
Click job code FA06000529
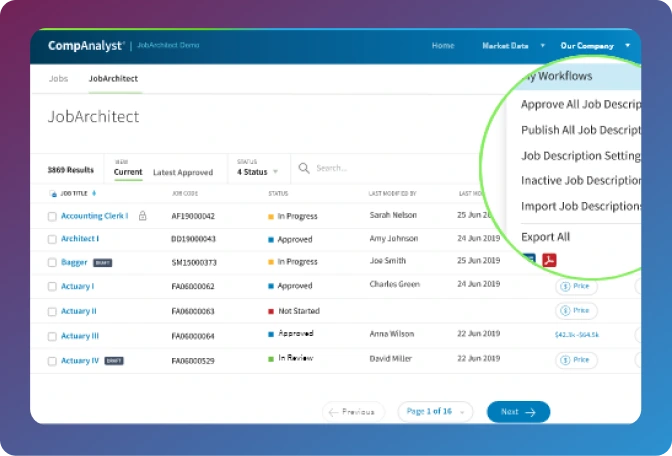click(x=193, y=361)
